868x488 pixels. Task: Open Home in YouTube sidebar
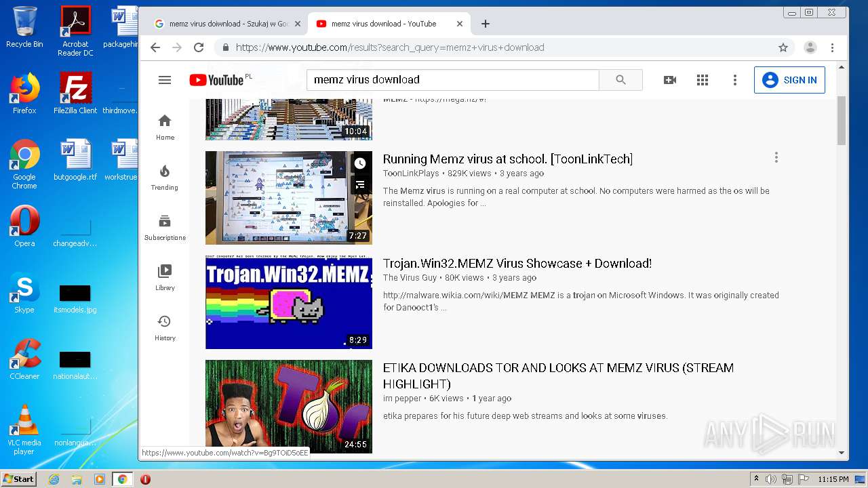tap(165, 127)
